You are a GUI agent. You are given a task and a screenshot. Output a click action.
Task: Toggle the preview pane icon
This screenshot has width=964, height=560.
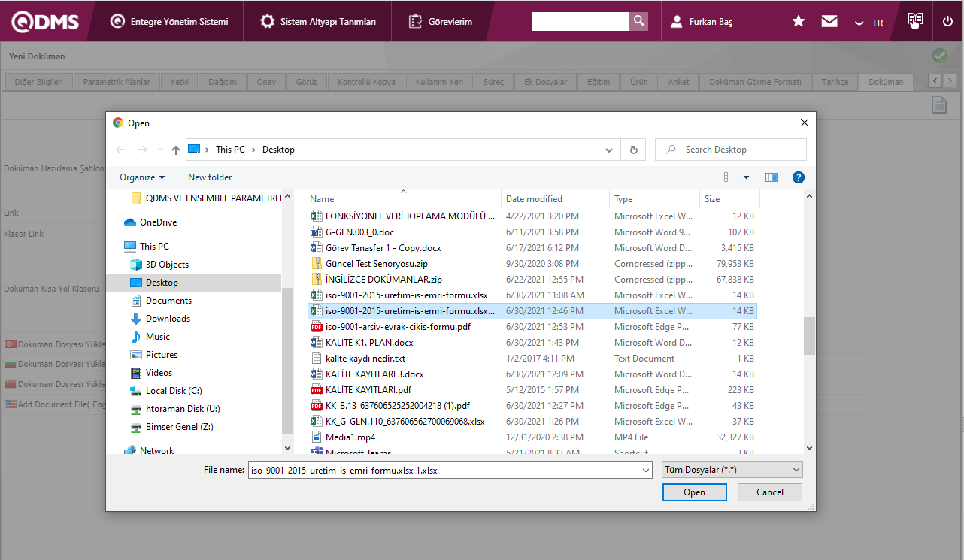pos(771,177)
